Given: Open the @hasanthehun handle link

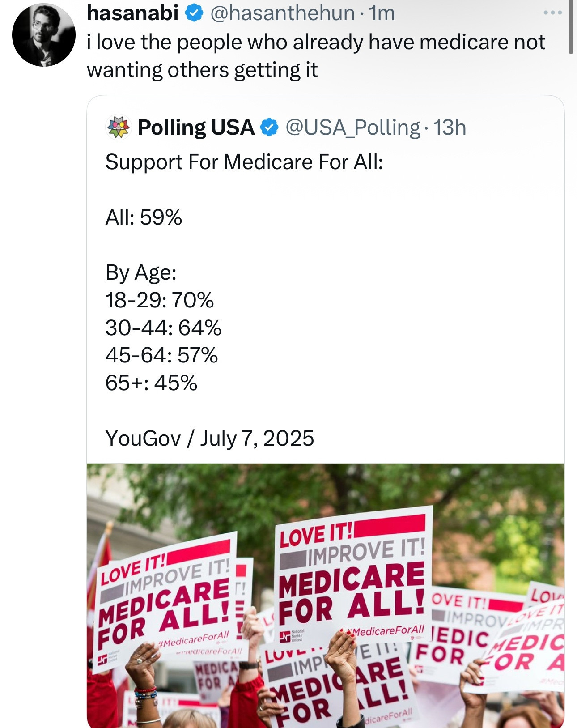Looking at the screenshot, I should [282, 13].
